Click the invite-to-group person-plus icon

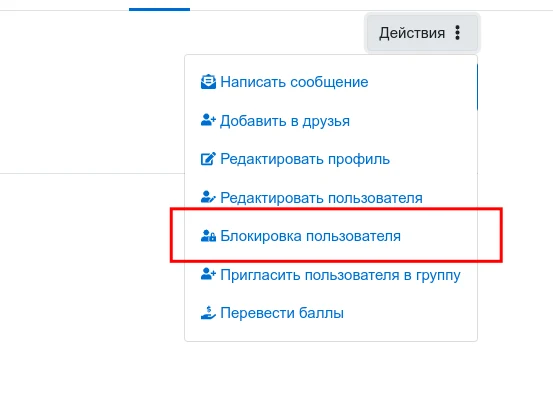(208, 274)
